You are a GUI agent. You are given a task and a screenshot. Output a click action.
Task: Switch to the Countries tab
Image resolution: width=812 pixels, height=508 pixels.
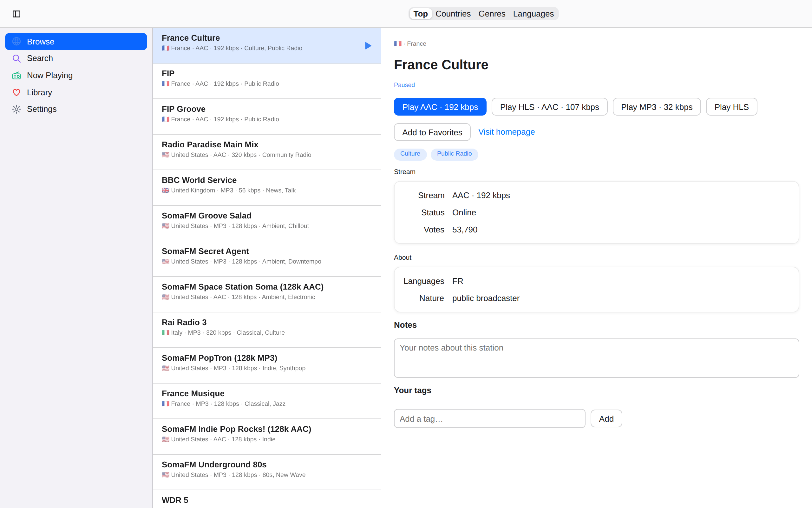453,14
